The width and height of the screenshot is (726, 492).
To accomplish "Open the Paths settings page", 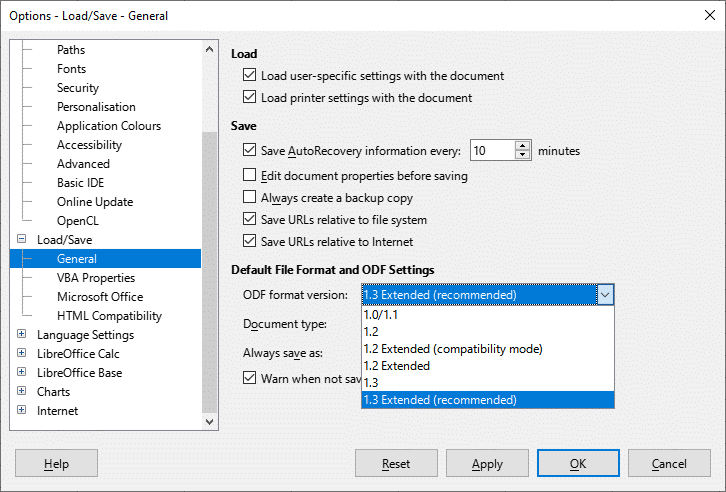I will pyautogui.click(x=71, y=50).
